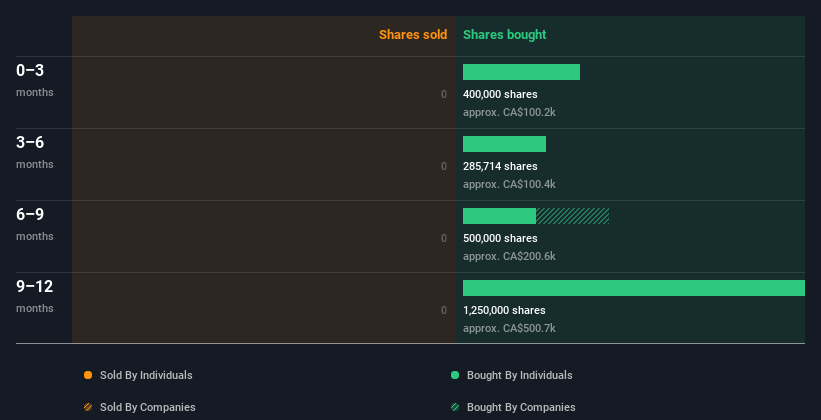The height and width of the screenshot is (420, 821).
Task: Click the solid green 6–9 months bar segment
Action: [x=499, y=216]
